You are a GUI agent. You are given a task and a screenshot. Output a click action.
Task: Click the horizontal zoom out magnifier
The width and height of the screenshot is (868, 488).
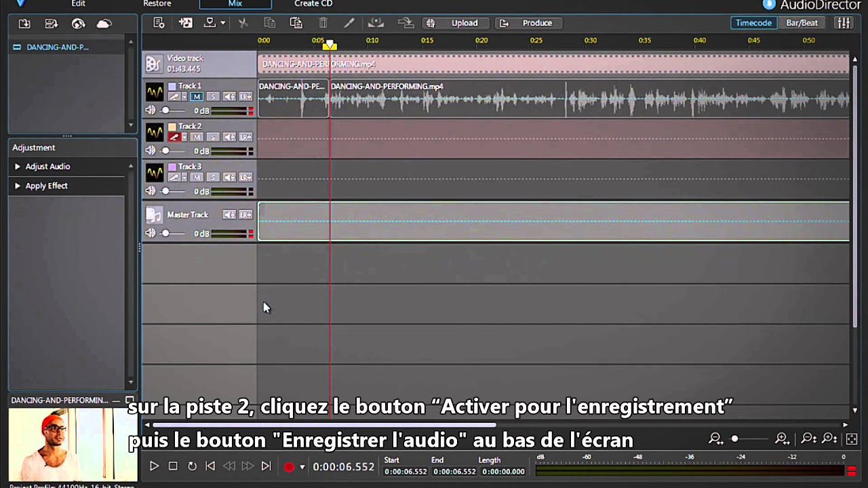(715, 439)
